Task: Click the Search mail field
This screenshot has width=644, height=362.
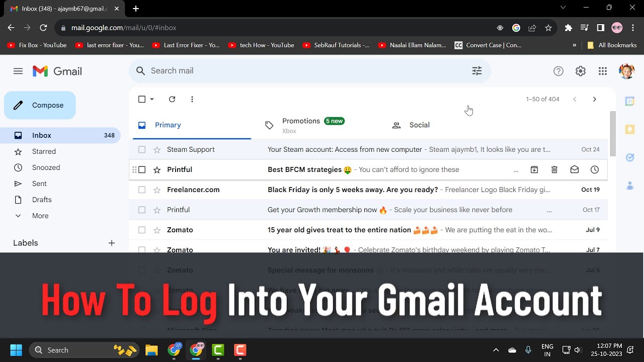Action: click(x=310, y=71)
